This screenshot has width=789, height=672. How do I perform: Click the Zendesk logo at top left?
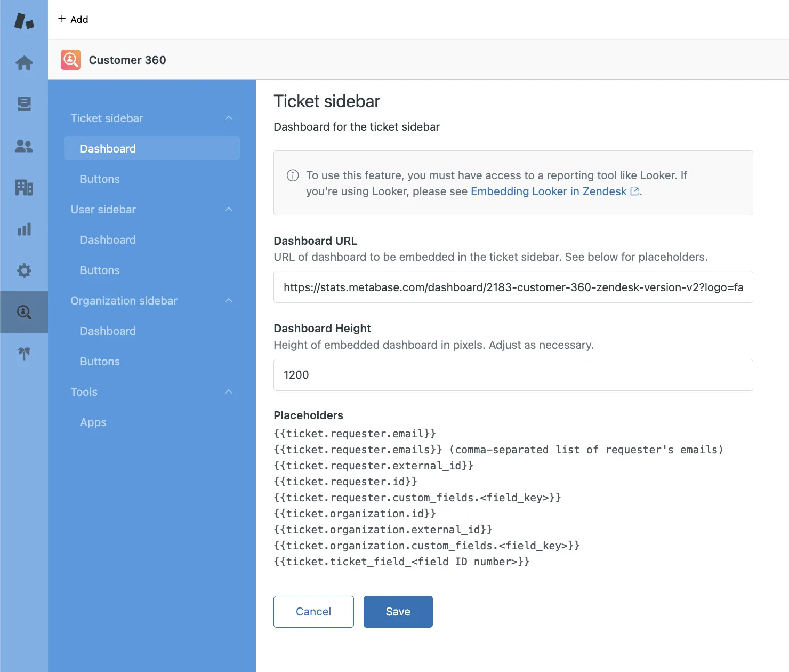(24, 20)
